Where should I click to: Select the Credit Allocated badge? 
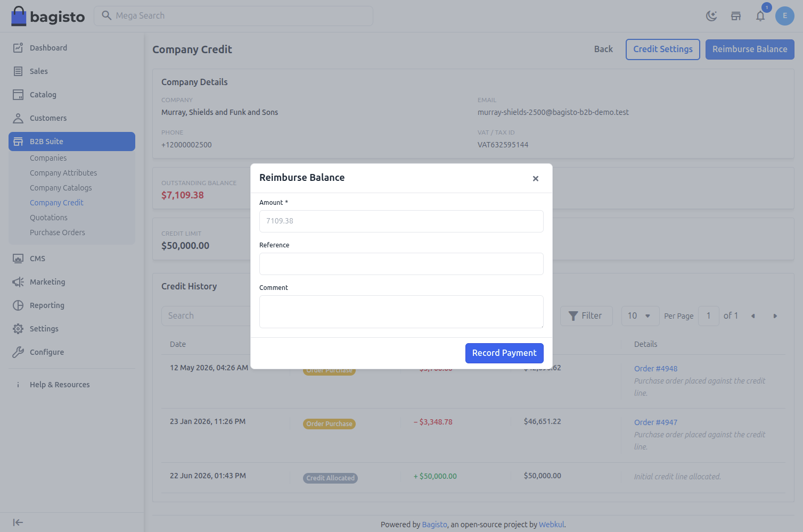point(330,478)
